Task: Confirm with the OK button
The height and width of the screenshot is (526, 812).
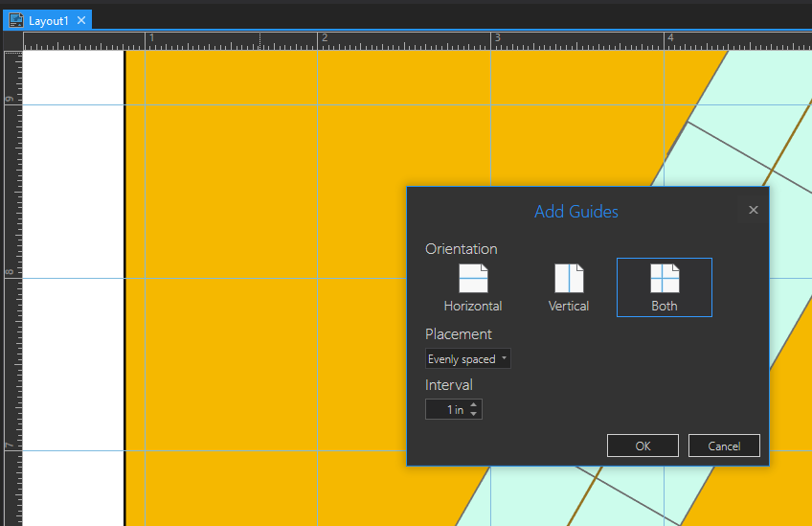Action: [x=643, y=446]
